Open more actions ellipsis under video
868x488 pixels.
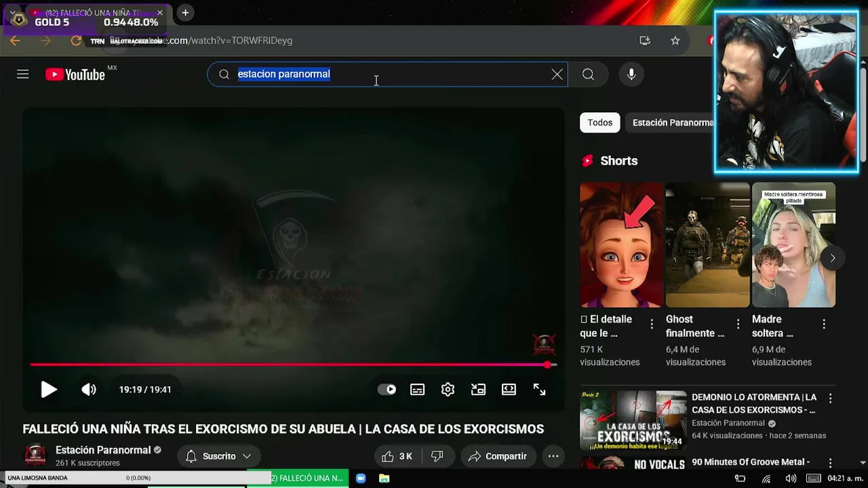(553, 456)
